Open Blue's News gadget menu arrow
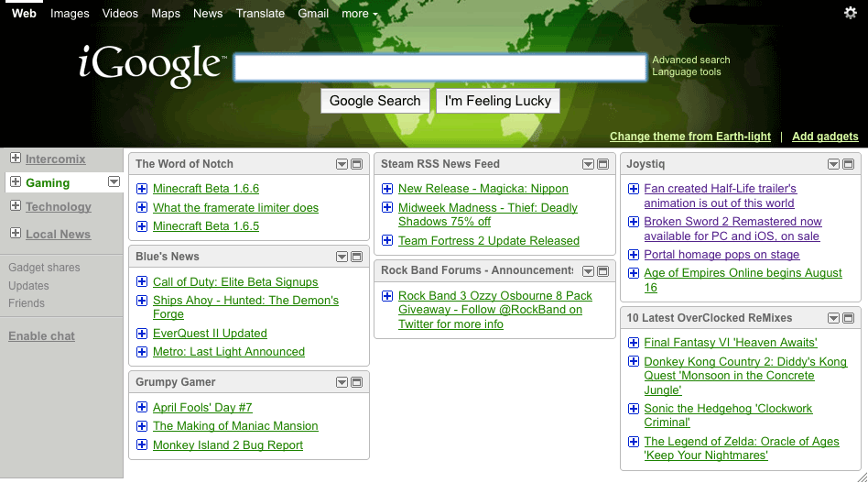The height and width of the screenshot is (483, 868). [342, 257]
